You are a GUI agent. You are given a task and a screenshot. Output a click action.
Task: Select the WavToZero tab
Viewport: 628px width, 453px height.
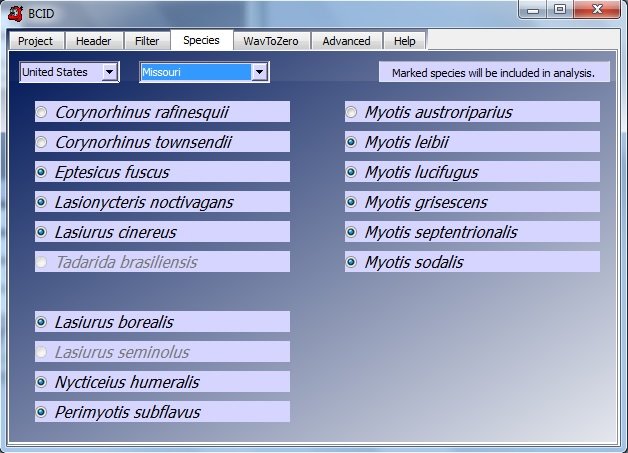(x=270, y=41)
